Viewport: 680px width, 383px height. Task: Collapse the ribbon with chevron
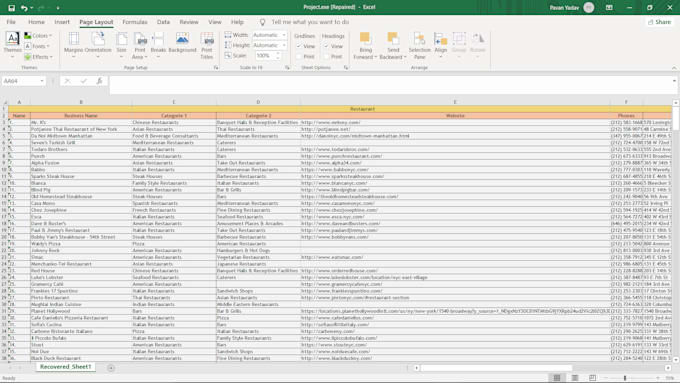pyautogui.click(x=674, y=68)
